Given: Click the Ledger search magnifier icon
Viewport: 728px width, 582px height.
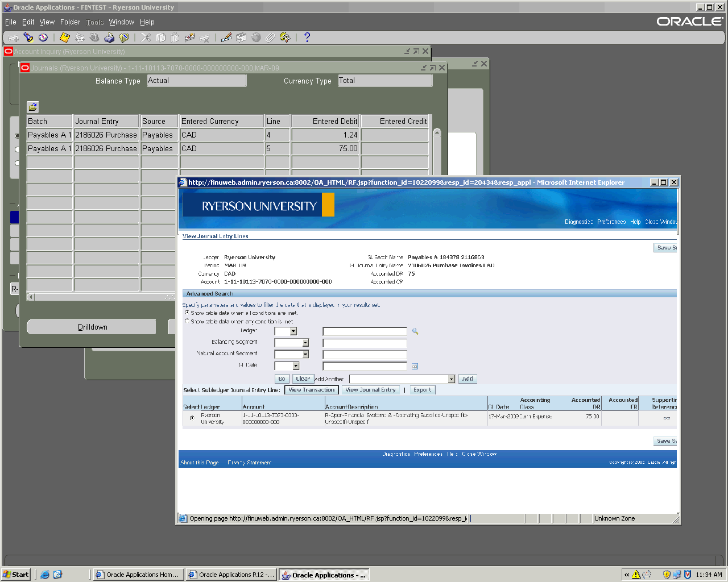Looking at the screenshot, I should 415,331.
